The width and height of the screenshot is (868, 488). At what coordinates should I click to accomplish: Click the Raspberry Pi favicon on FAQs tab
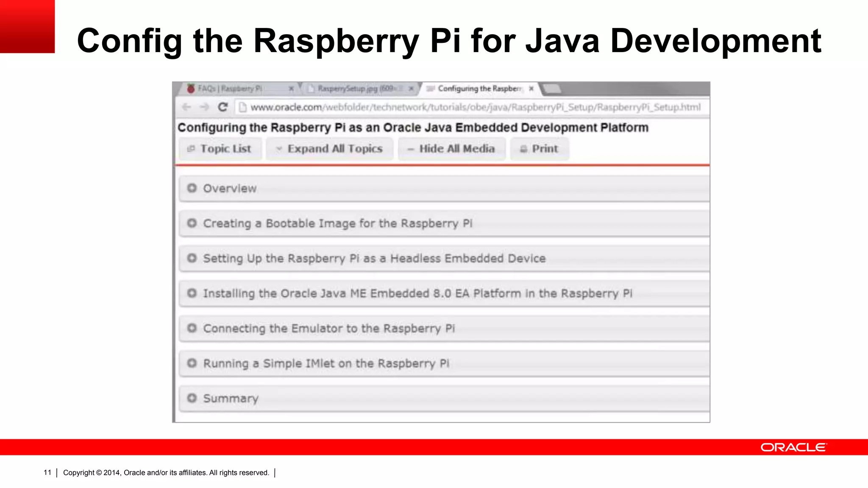pos(191,89)
